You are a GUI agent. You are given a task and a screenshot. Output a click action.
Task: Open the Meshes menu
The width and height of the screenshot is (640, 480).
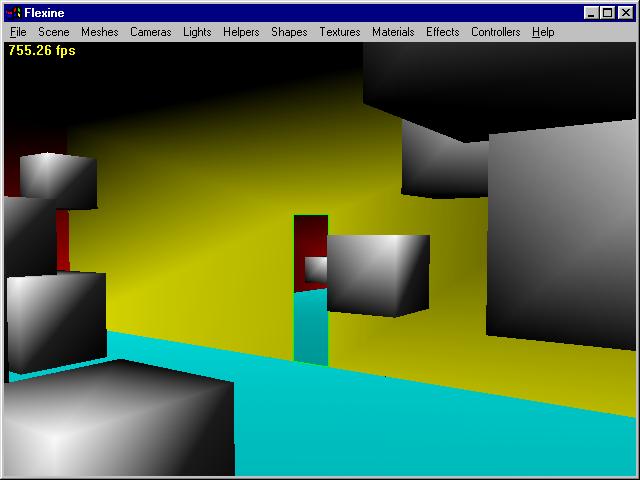[100, 32]
